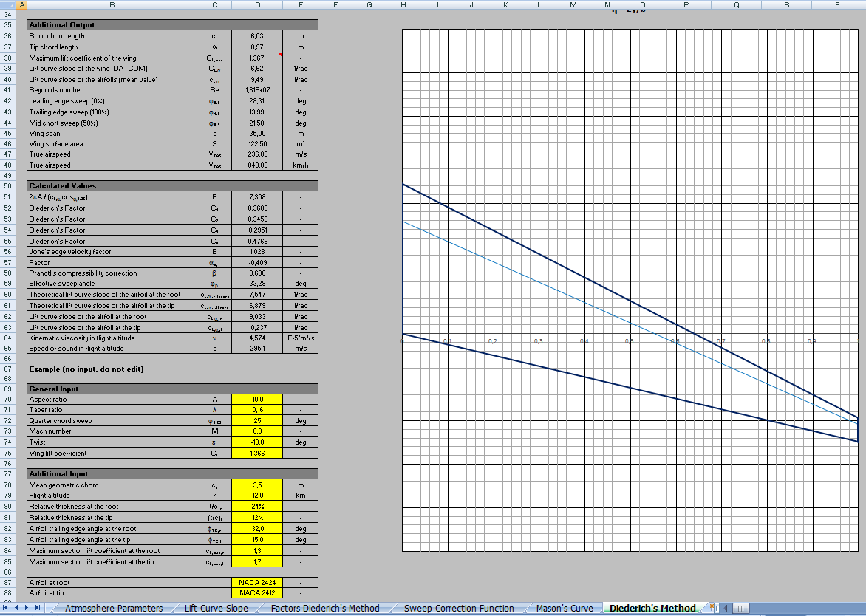This screenshot has width=866, height=616.
Task: Select the Taper ratio input cell 0,16
Action: coord(257,410)
